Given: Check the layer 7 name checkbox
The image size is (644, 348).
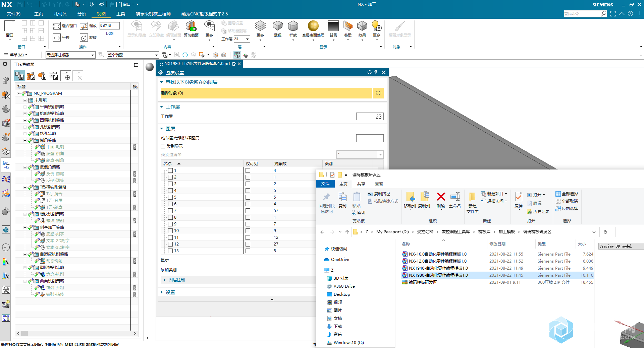Looking at the screenshot, I should 170,211.
